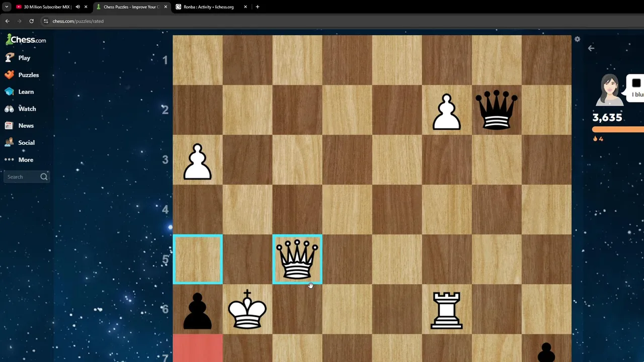Reload the chess.com page
The width and height of the screenshot is (644, 362).
coord(31,21)
